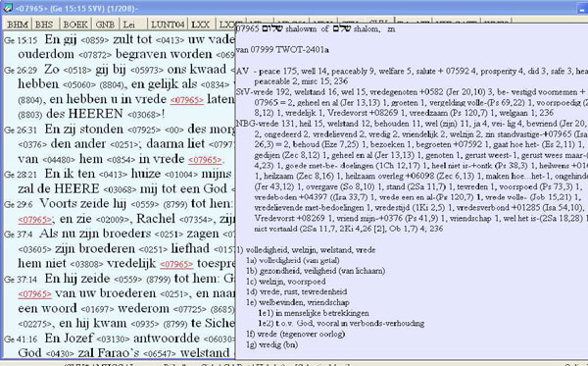Switch to the GNB tab
Image resolution: width=588 pixels, height=366 pixels.
pyautogui.click(x=105, y=25)
